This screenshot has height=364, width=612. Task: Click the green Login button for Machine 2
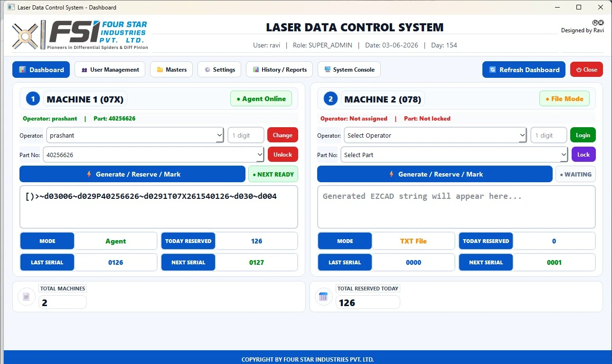583,135
